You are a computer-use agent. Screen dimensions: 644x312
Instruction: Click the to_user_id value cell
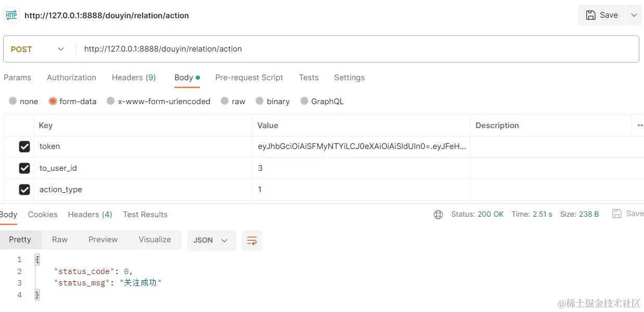coord(360,168)
